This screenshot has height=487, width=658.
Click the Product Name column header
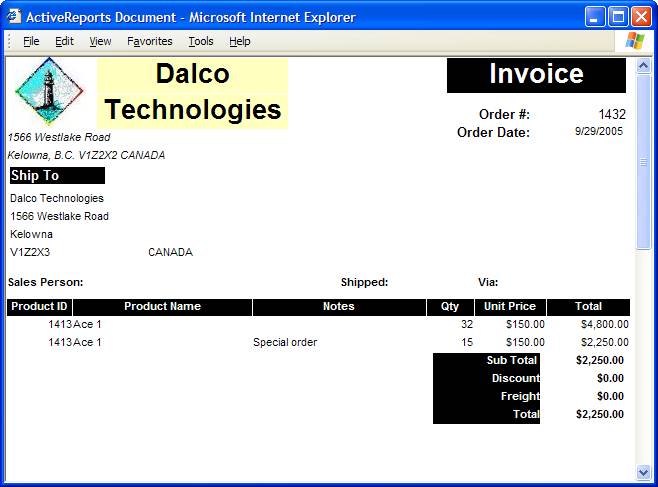[x=162, y=307]
